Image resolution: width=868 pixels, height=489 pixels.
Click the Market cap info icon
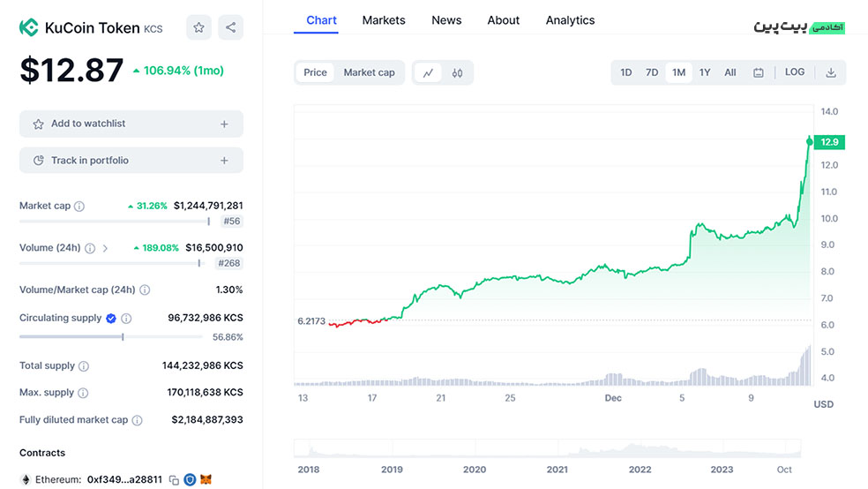79,207
